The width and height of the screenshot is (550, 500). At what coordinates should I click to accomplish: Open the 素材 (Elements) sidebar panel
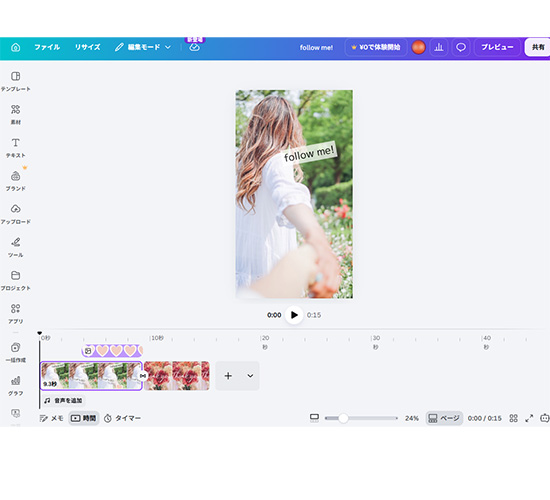[x=15, y=114]
